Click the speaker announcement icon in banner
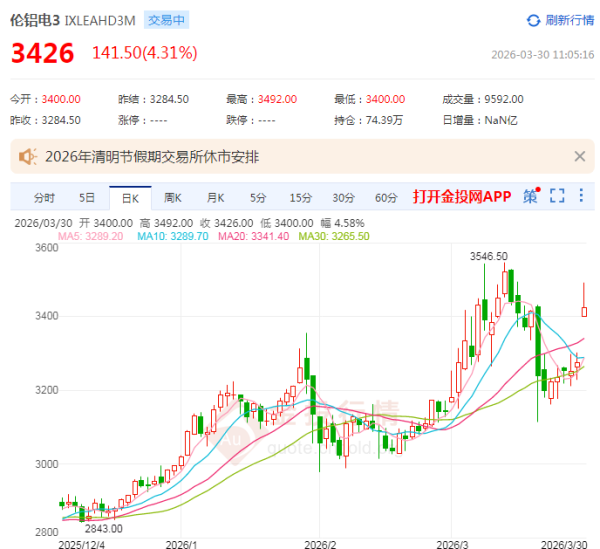Viewport: 600px width, 549px height. (x=28, y=156)
